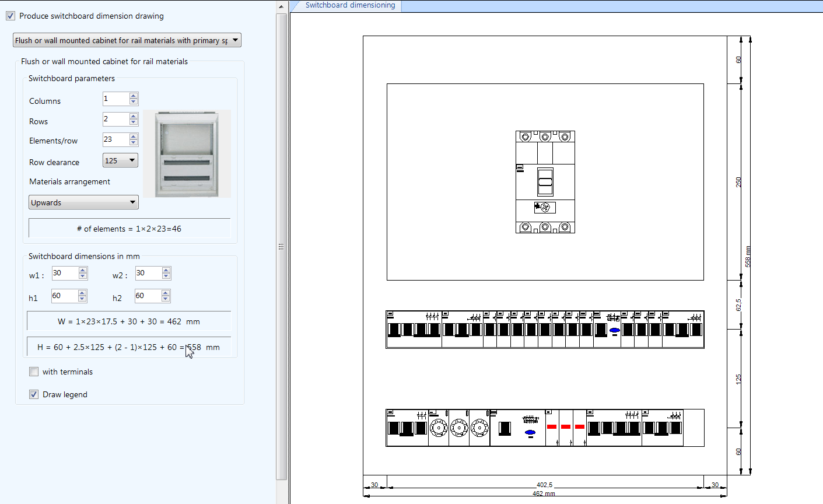Open the Row clearance dropdown

click(x=133, y=160)
